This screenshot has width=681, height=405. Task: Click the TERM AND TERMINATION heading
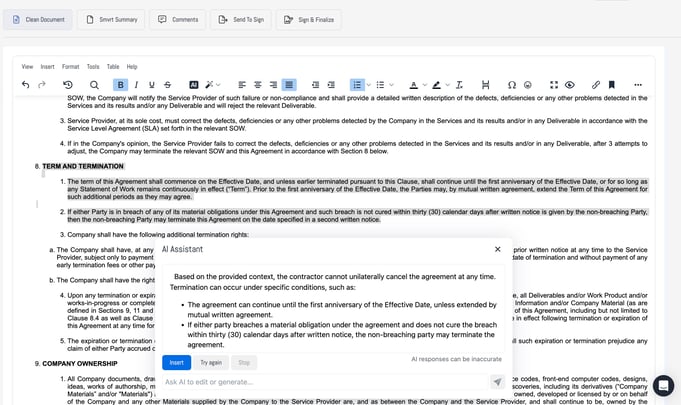coord(83,166)
